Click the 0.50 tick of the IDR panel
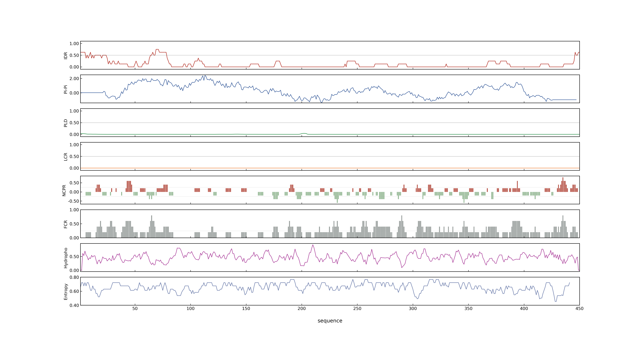The height and width of the screenshot is (343, 644). [x=74, y=55]
